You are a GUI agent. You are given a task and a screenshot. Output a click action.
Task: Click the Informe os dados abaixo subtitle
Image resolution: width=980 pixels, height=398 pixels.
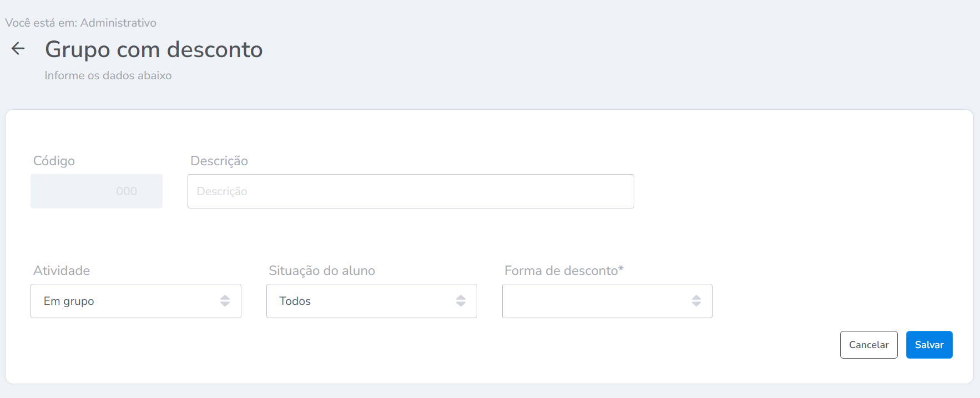[x=108, y=75]
